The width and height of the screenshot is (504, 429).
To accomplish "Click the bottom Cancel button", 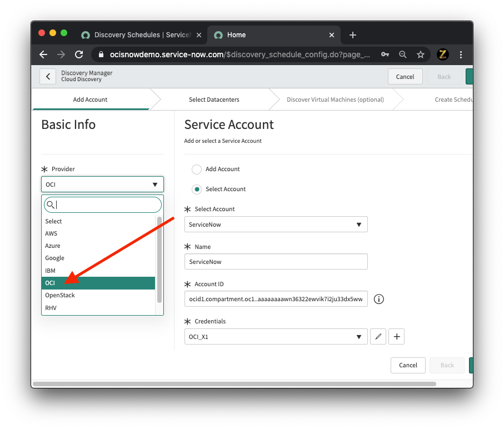I will [x=408, y=365].
